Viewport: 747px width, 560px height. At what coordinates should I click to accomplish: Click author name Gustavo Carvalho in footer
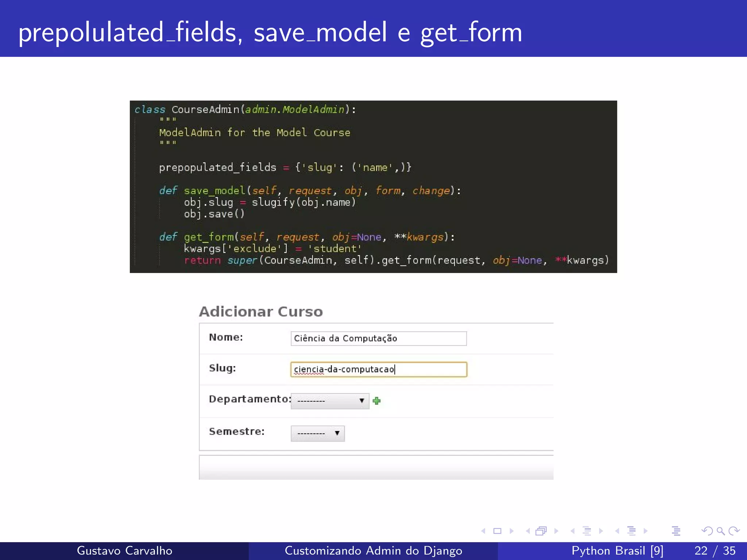pyautogui.click(x=124, y=551)
